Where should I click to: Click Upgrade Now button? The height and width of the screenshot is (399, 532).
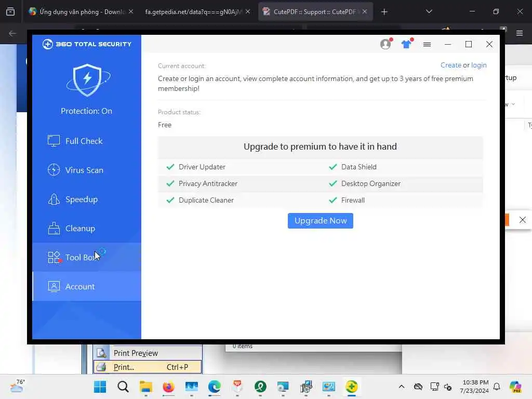coord(320,221)
